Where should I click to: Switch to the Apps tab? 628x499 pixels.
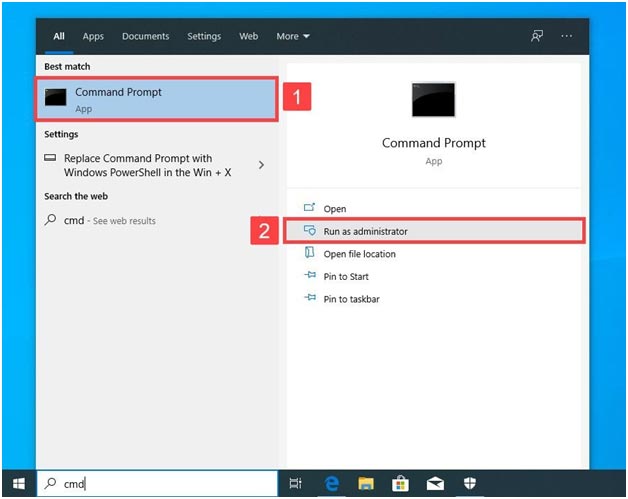[93, 36]
